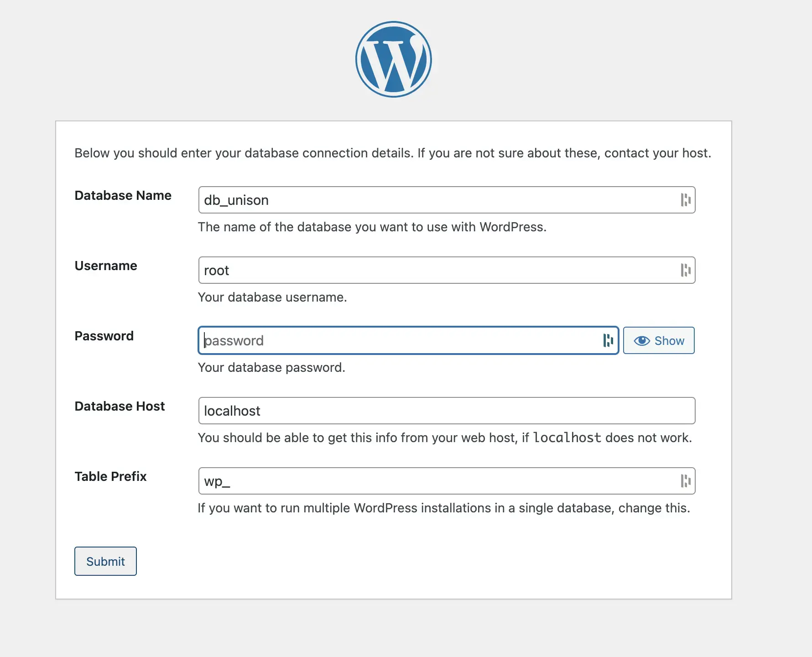Select the Username field containing root
812x657 pixels.
(x=411, y=270)
